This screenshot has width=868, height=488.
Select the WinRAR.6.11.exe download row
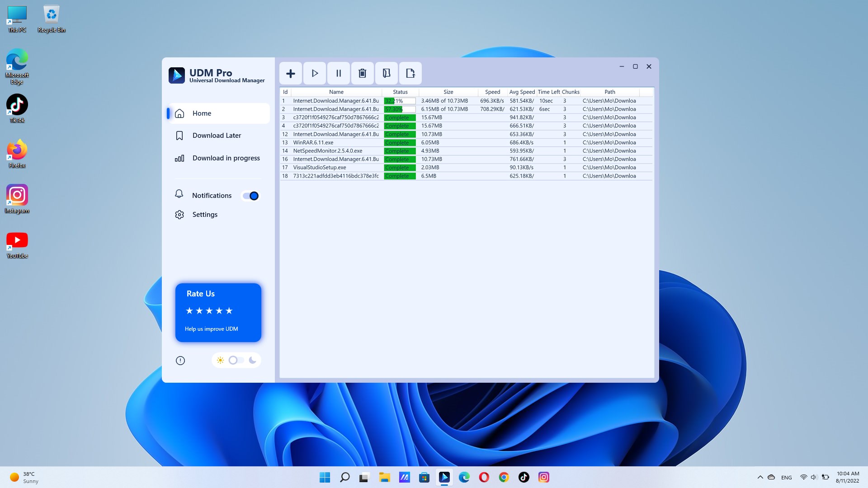click(466, 143)
